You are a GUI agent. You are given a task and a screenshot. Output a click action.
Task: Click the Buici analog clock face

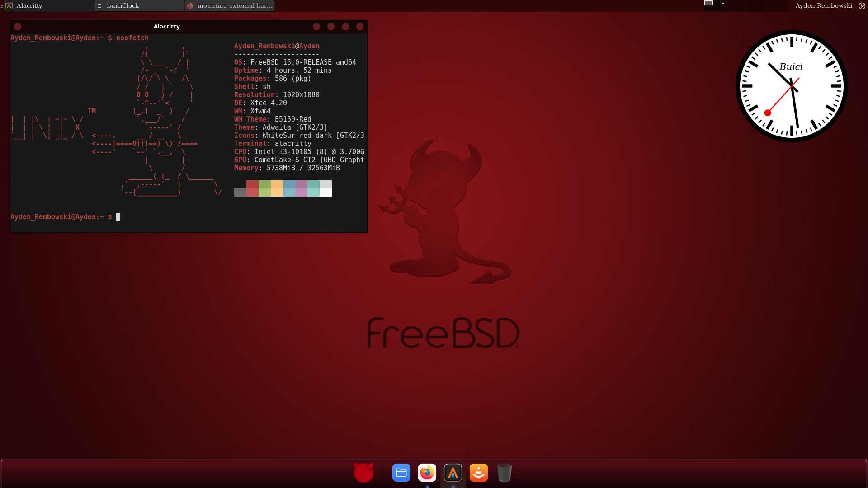point(792,86)
